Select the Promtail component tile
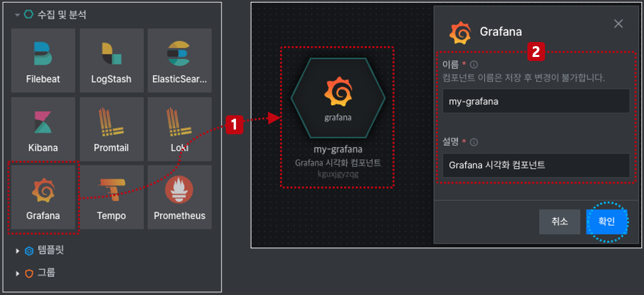The width and height of the screenshot is (644, 295). pos(111,129)
